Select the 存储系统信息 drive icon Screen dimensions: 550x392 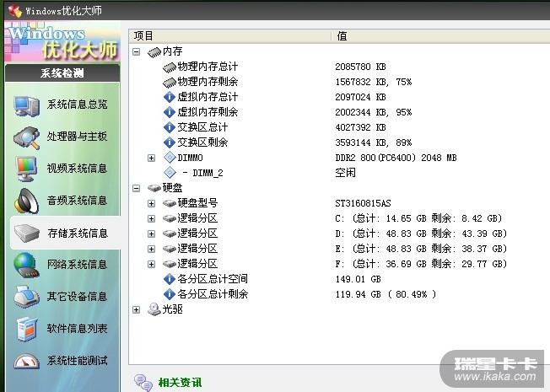click(27, 234)
